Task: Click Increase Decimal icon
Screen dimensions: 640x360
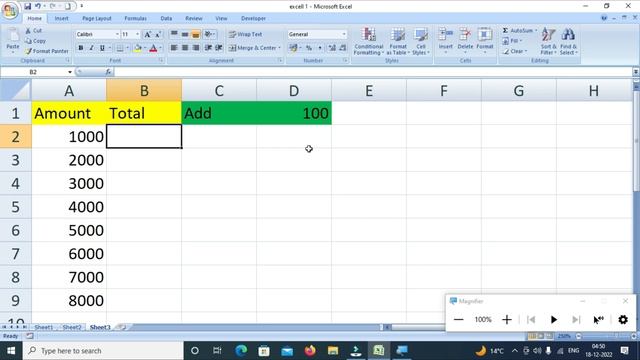Action: (332, 48)
